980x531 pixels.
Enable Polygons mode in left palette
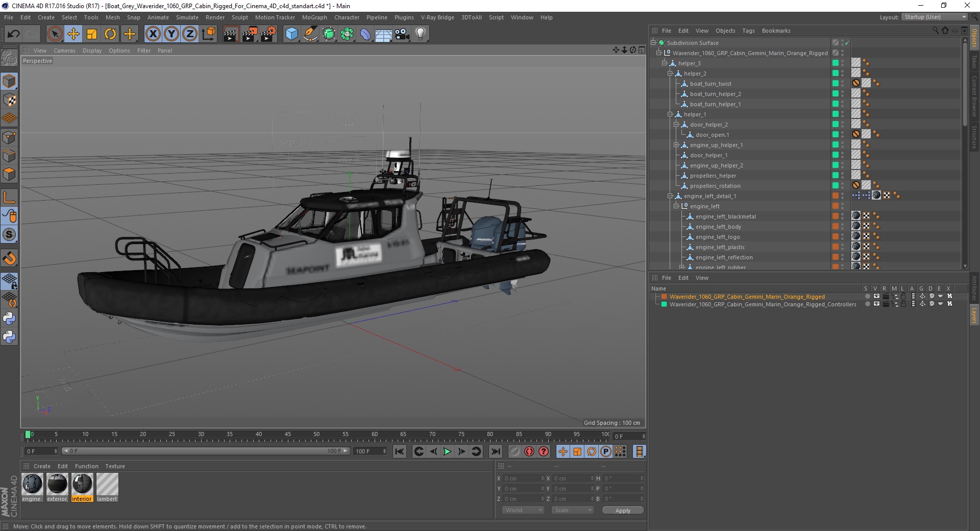[9, 174]
